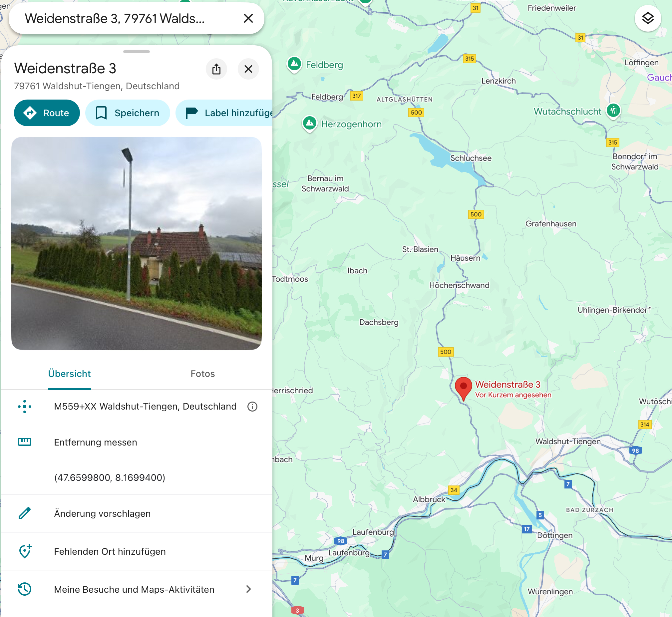Expand Meine Besuche und Maps-Aktivitäten chevron
672x617 pixels.
click(x=248, y=589)
